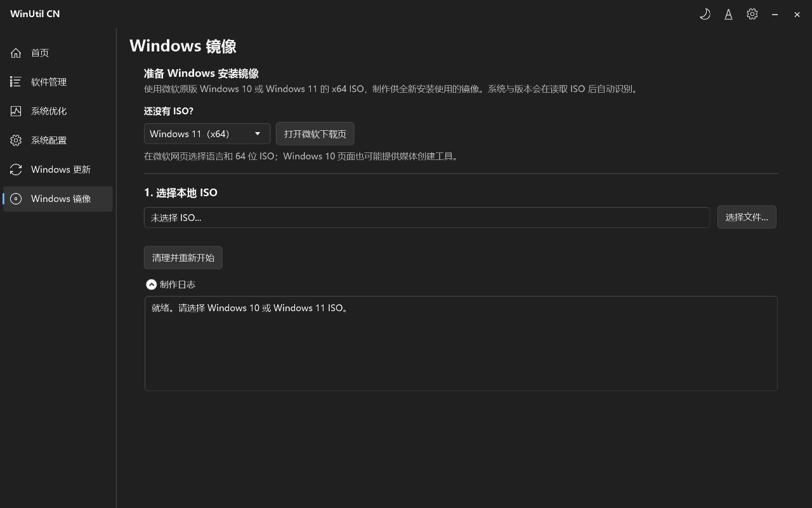
Task: Collapse the 制作日志 log with the chevron
Action: 151,284
